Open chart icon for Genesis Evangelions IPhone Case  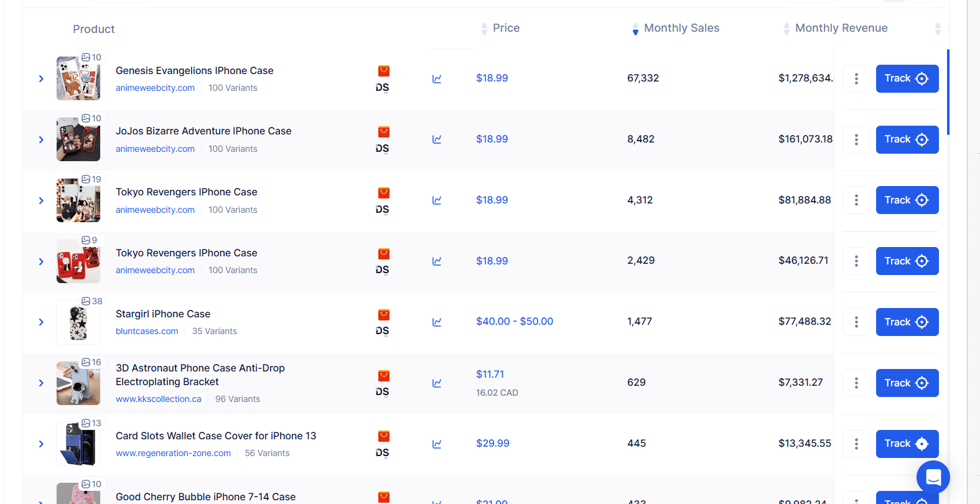point(437,79)
